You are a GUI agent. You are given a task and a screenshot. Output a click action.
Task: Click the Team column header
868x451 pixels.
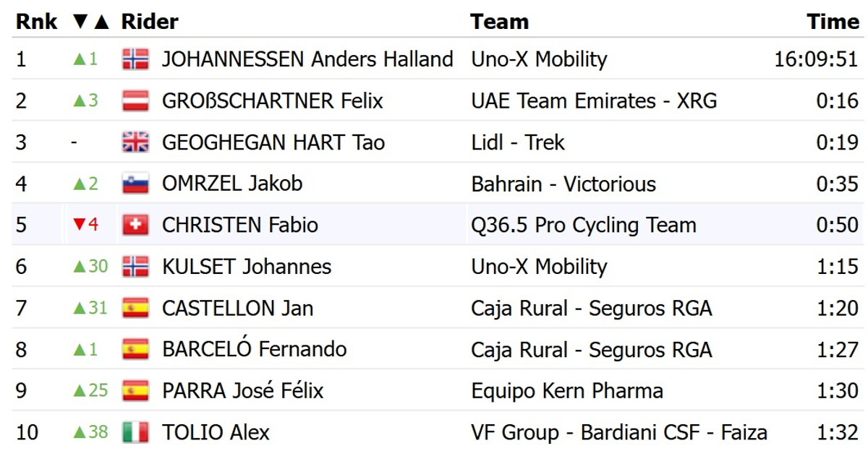pos(499,22)
